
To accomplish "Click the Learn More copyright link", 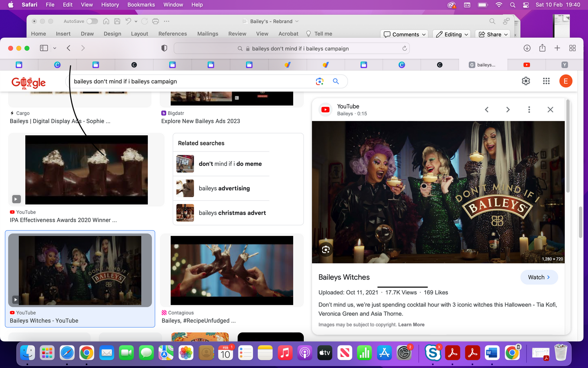I will tap(411, 325).
